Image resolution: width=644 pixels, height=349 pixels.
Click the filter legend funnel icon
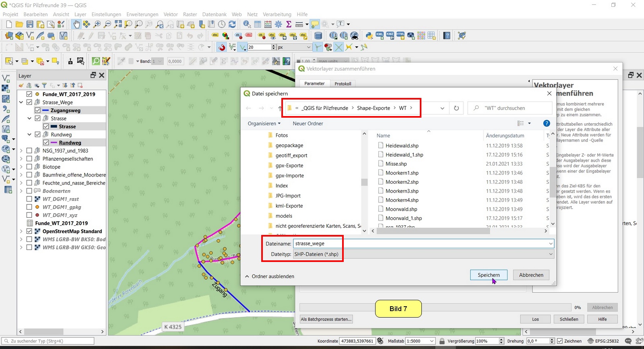click(x=44, y=85)
